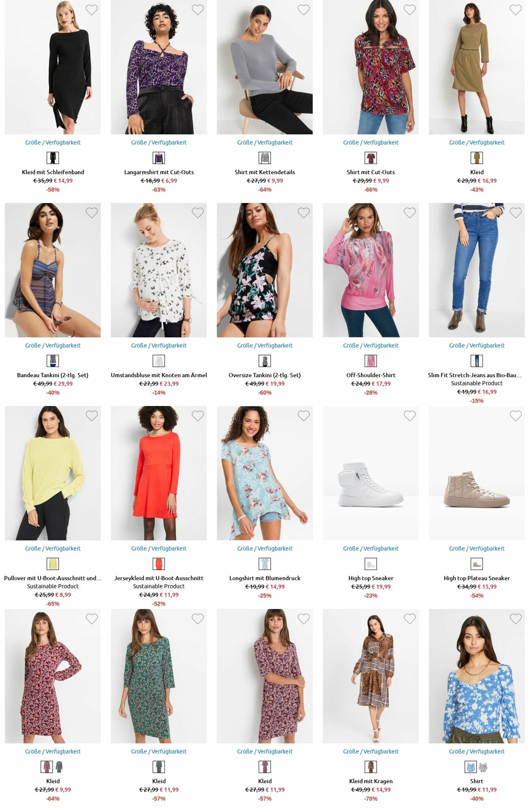530x812 pixels.
Task: Open Shirt mit Cut-Outs product title
Action: (371, 172)
